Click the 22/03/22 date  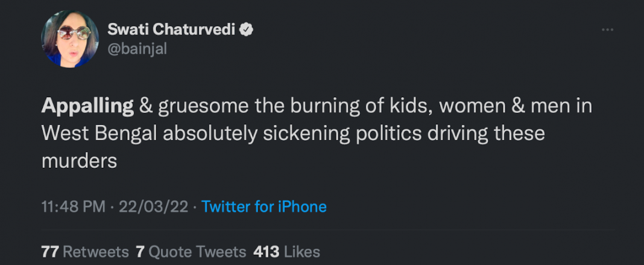[153, 206]
